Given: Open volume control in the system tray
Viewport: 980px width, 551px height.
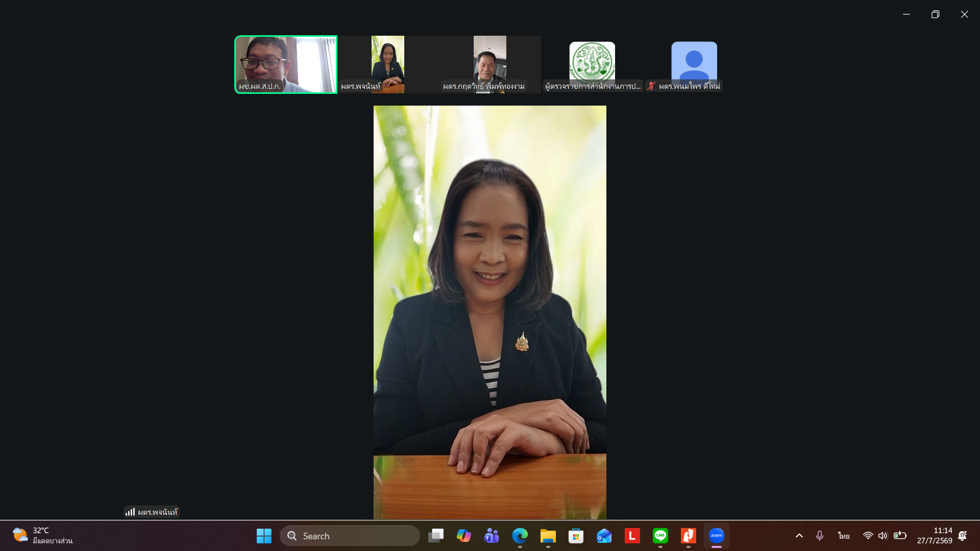Looking at the screenshot, I should (883, 536).
